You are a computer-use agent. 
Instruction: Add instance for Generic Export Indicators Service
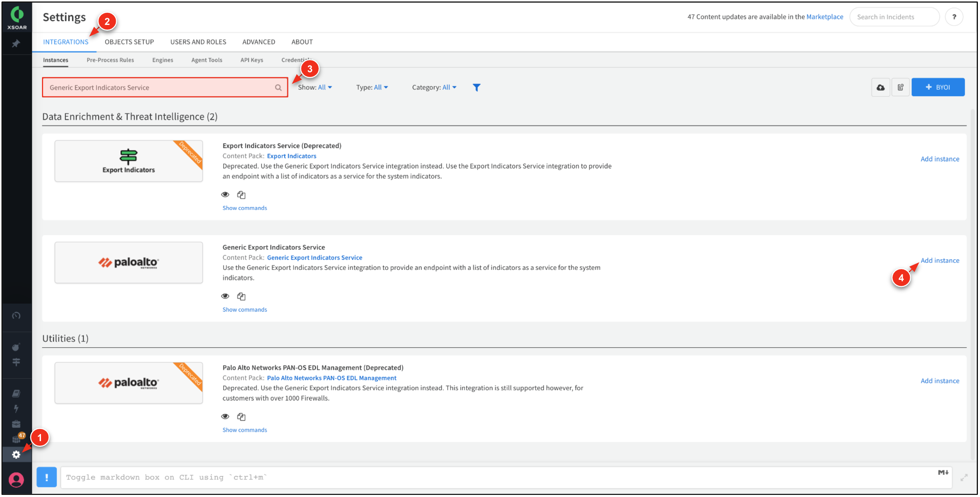[940, 261]
